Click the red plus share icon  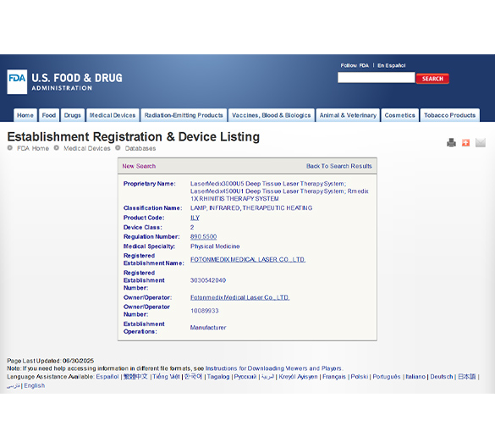click(465, 143)
